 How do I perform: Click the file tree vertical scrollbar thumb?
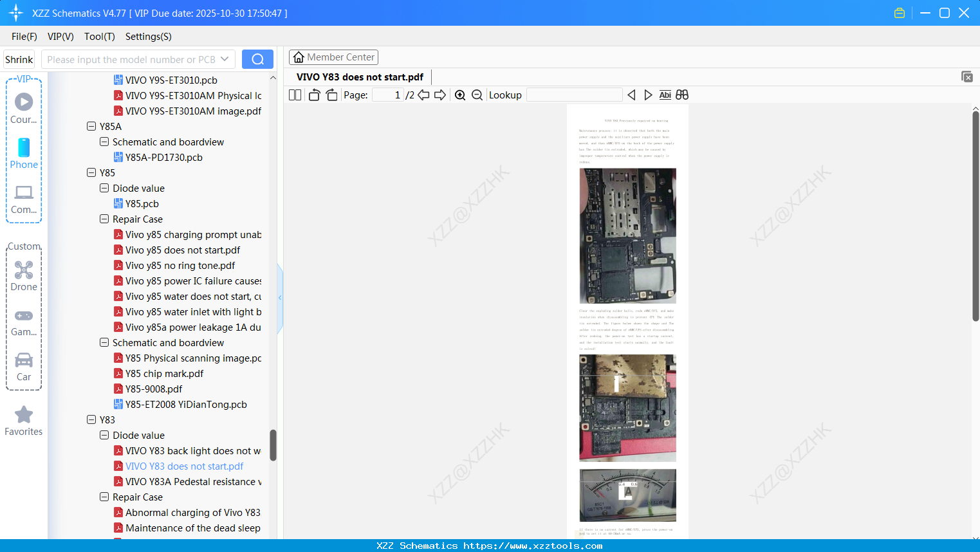coord(273,445)
